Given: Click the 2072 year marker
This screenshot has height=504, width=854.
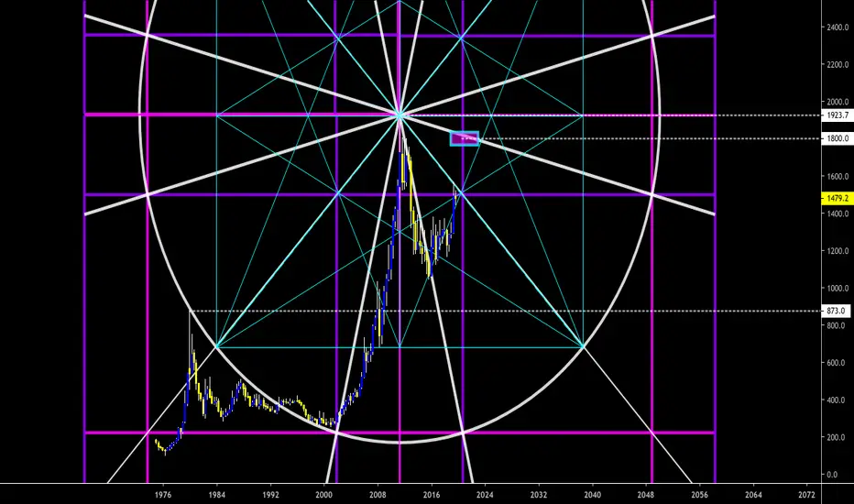Looking at the screenshot, I should click(x=806, y=495).
